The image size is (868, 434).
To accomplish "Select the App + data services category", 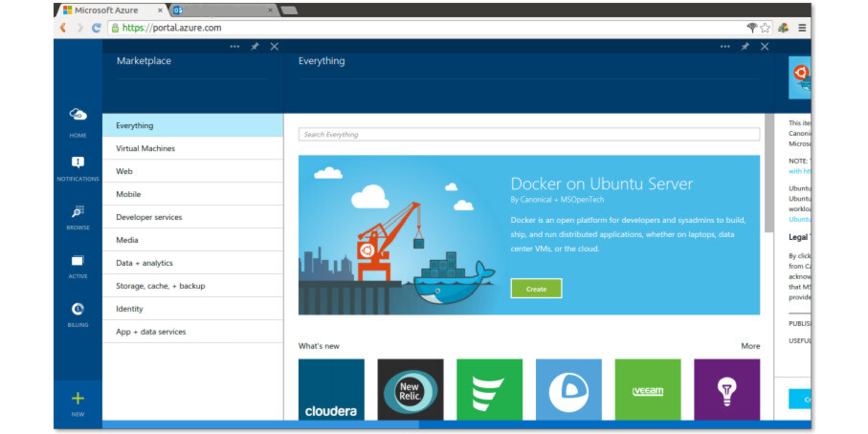I will tap(192, 332).
